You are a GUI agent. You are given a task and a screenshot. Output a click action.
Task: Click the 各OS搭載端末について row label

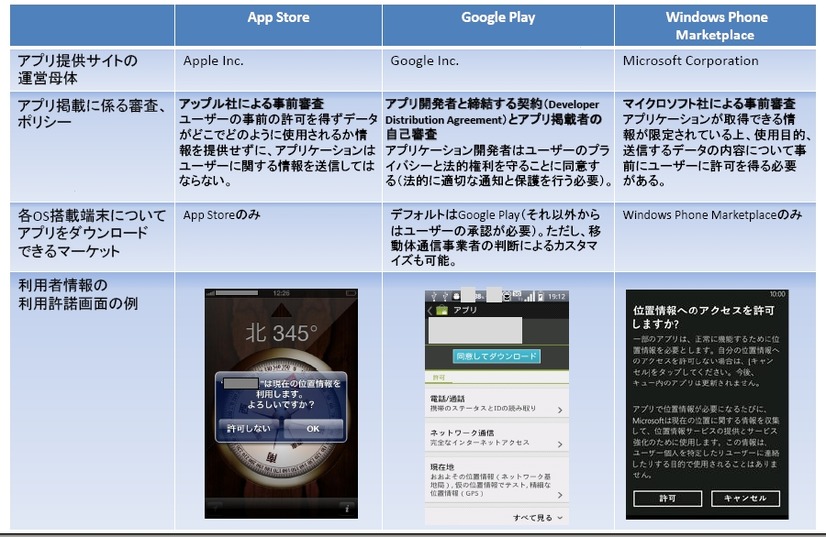coord(92,233)
